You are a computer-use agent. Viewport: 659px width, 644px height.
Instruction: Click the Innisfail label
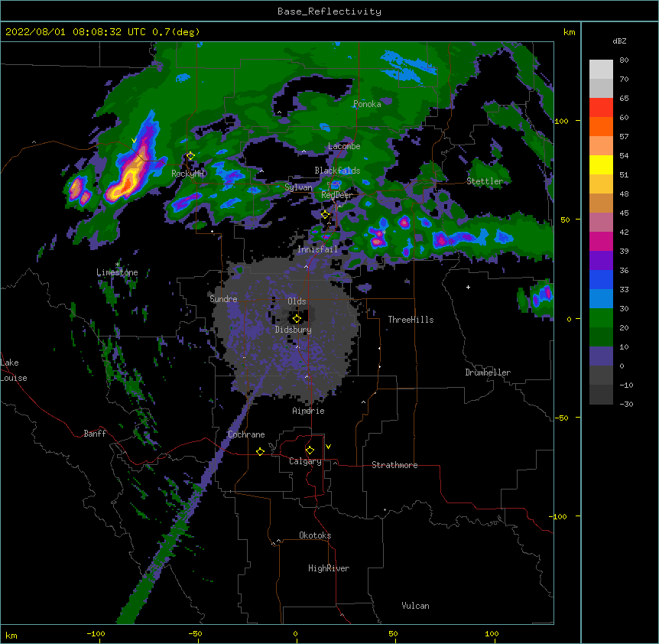[317, 249]
